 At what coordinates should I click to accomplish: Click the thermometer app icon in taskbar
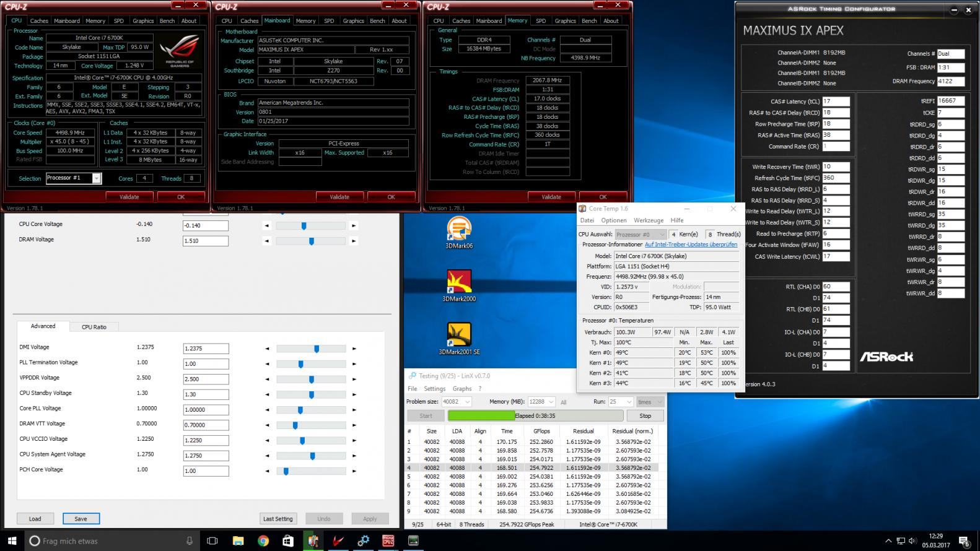coord(313,540)
